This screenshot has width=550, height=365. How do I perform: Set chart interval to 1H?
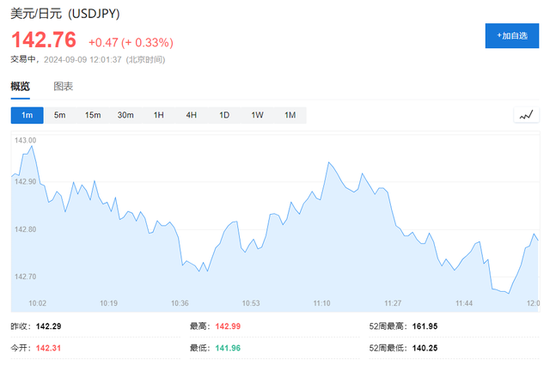159,115
